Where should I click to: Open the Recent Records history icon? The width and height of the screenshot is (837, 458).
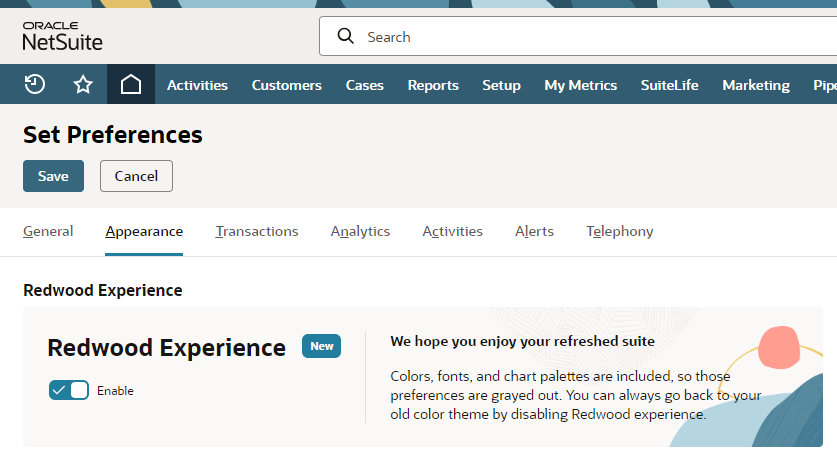[35, 84]
